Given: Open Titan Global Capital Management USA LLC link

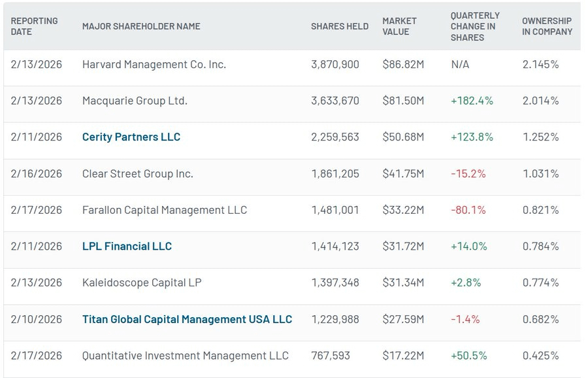Looking at the screenshot, I should 187,320.
